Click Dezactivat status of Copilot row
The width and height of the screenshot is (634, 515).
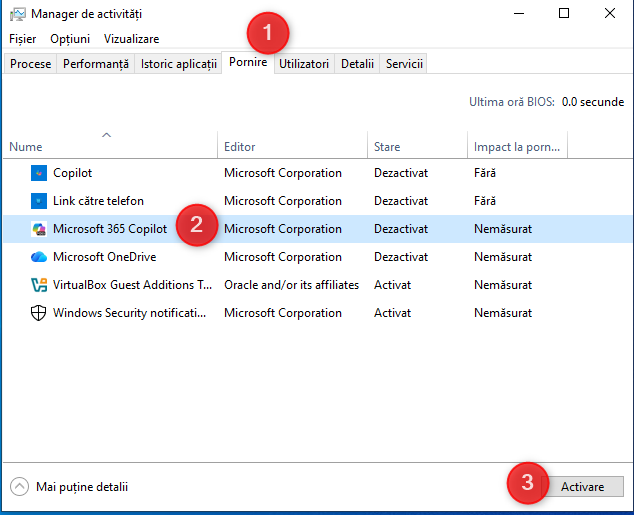pos(401,173)
